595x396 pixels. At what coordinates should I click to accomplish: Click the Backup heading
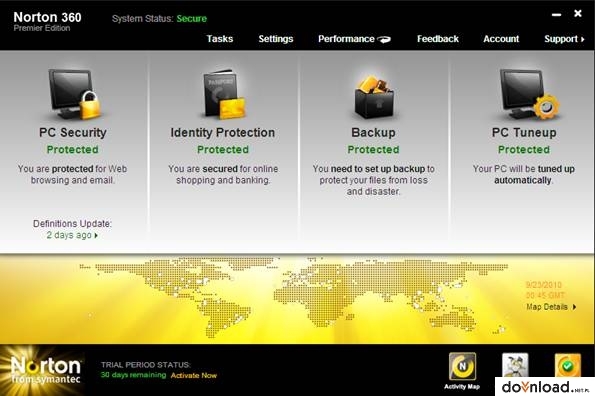click(x=373, y=132)
